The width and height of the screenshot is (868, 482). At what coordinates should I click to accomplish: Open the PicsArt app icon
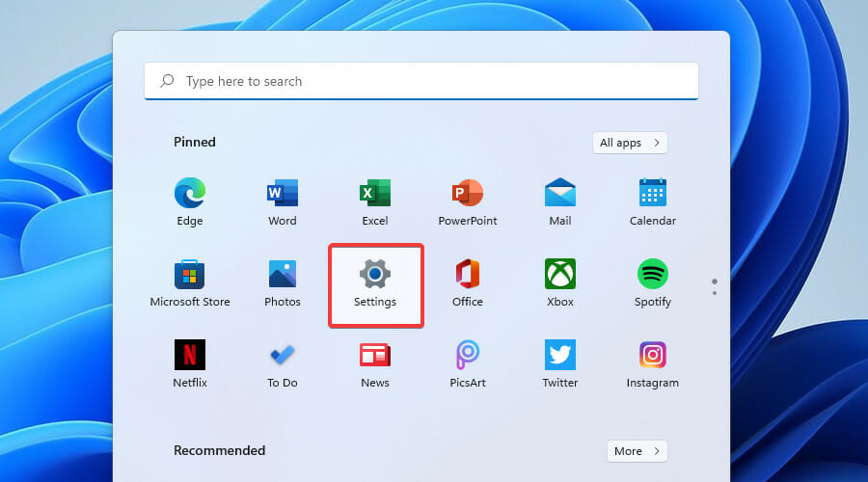468,355
